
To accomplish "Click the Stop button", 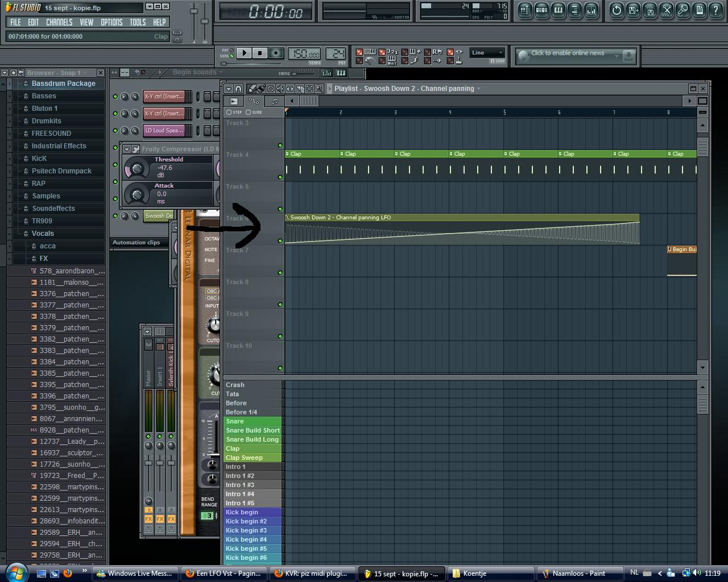I will click(260, 53).
